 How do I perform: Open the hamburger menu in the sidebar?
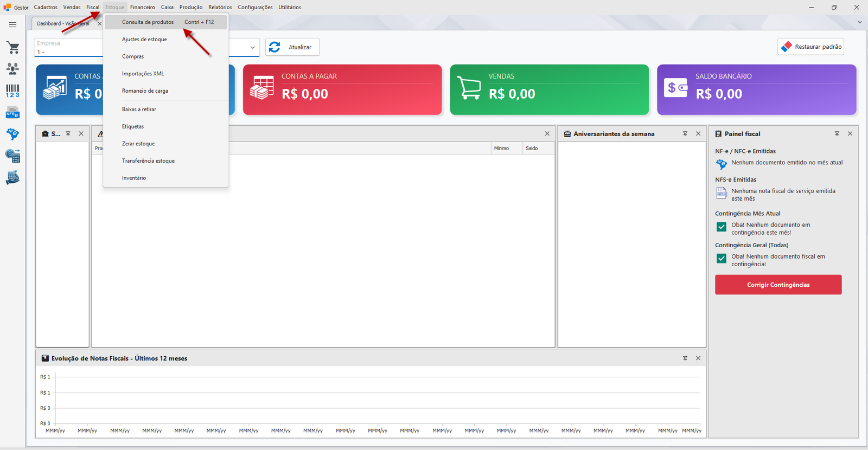coord(12,24)
